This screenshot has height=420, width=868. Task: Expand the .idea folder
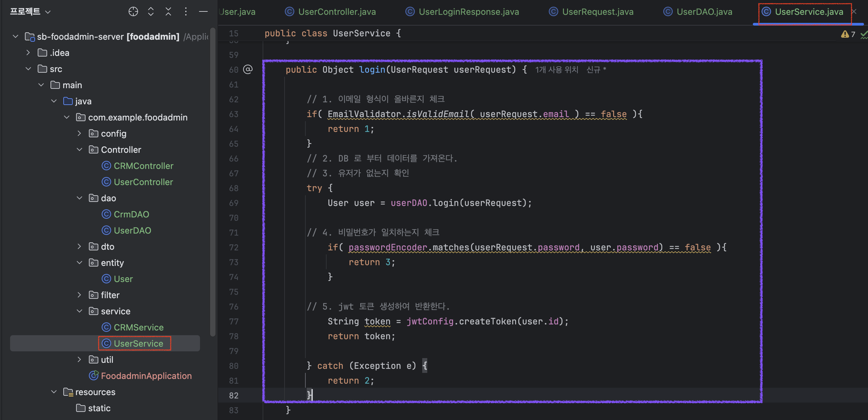(x=28, y=53)
